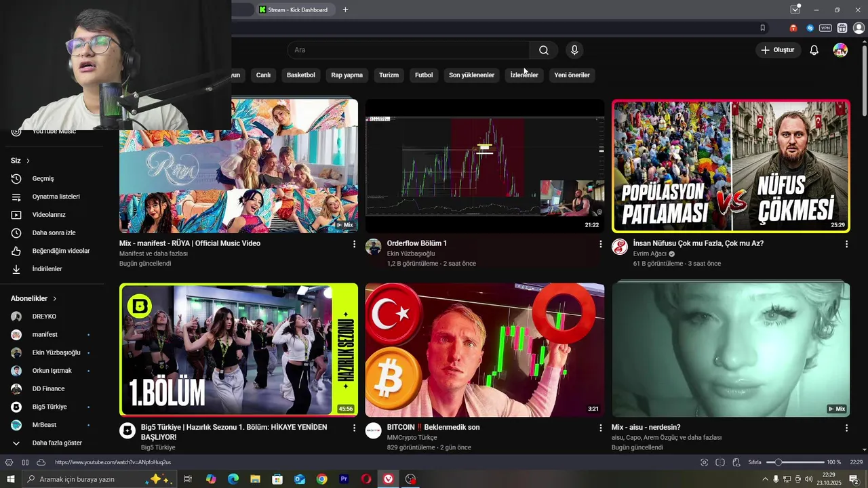Open the VPN badge in the browser toolbar
The image size is (868, 488).
(825, 28)
